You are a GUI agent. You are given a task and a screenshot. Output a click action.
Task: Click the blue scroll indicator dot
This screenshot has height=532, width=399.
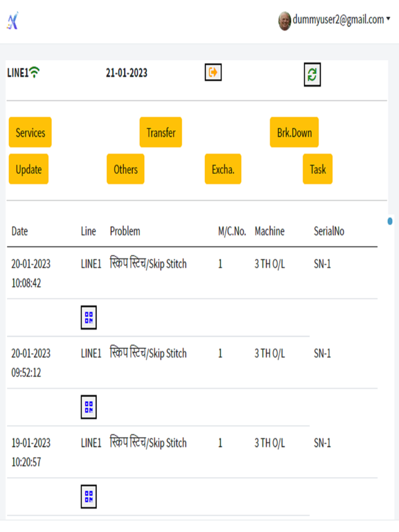pos(390,221)
